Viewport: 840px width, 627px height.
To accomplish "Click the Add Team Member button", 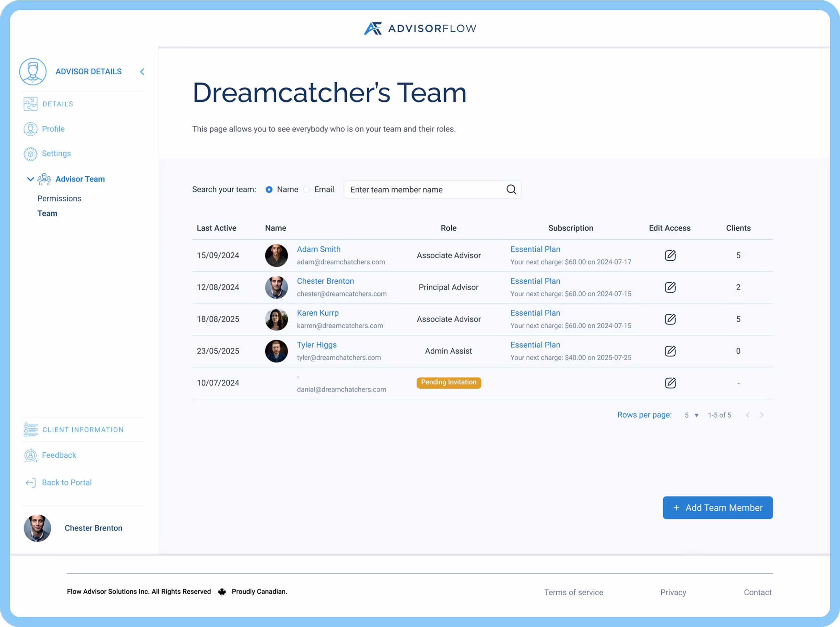I will (718, 508).
